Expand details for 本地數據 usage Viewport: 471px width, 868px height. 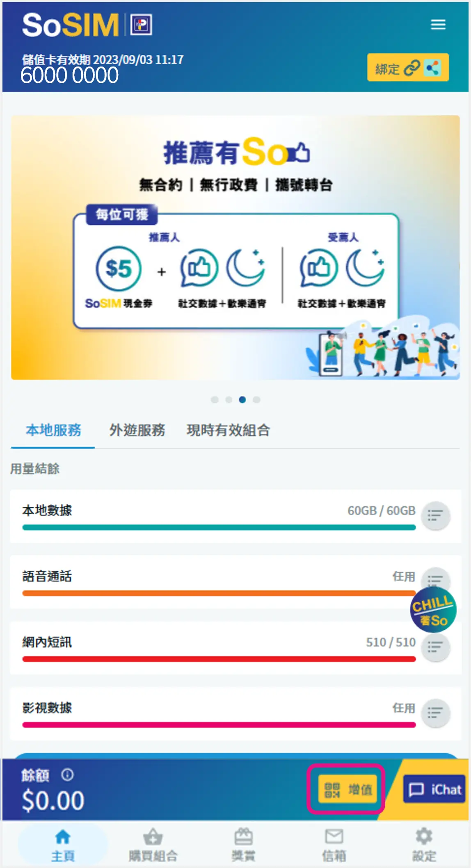(x=435, y=515)
